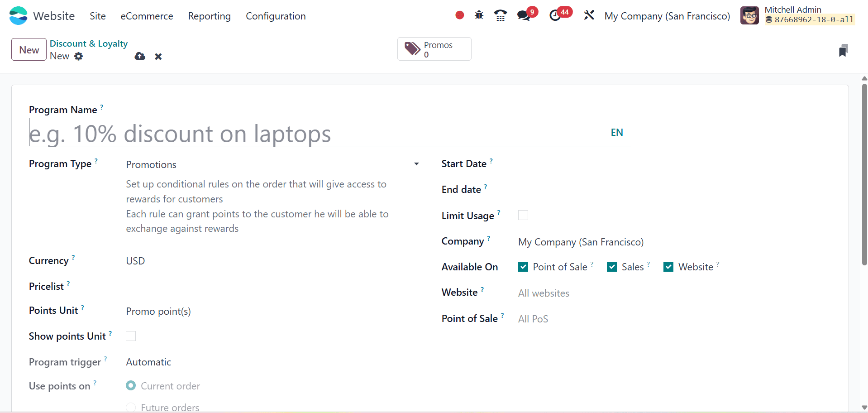Open the debug bug menu icon
This screenshot has width=868, height=413.
(479, 15)
